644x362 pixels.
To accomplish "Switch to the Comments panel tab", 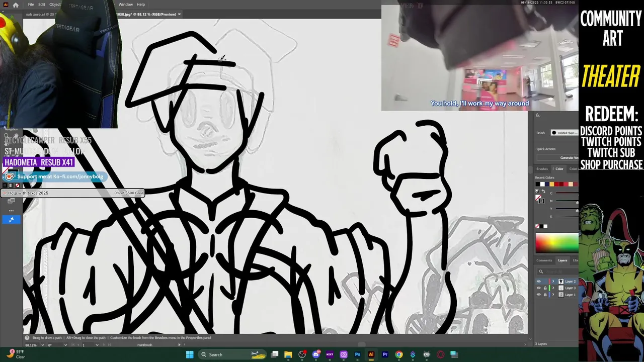I will (x=544, y=260).
